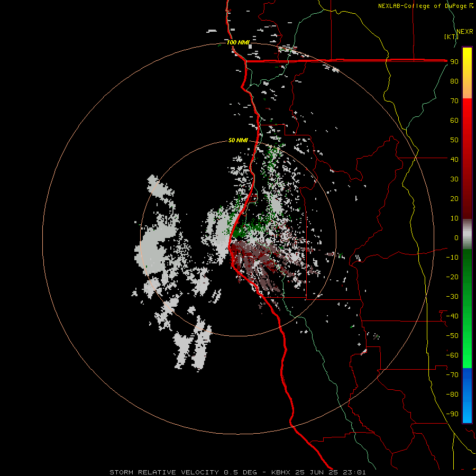Viewport: 476px width, 476px height.
Task: Click the -30 value on velocity scale
Action: coord(452,297)
